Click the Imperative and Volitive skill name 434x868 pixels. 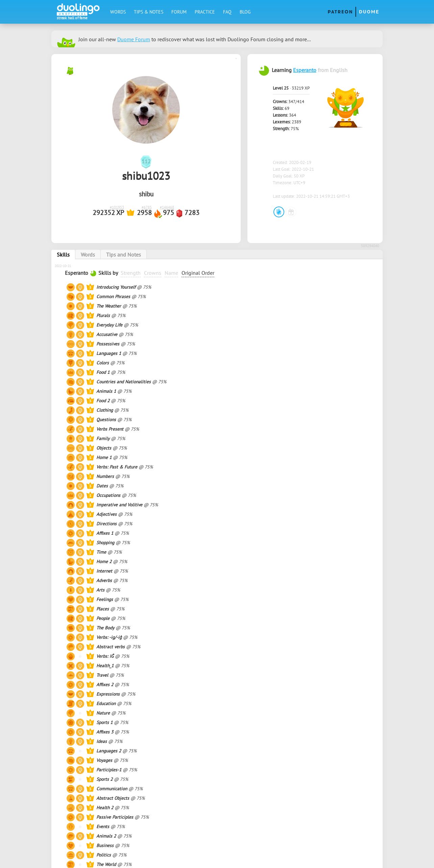click(119, 505)
